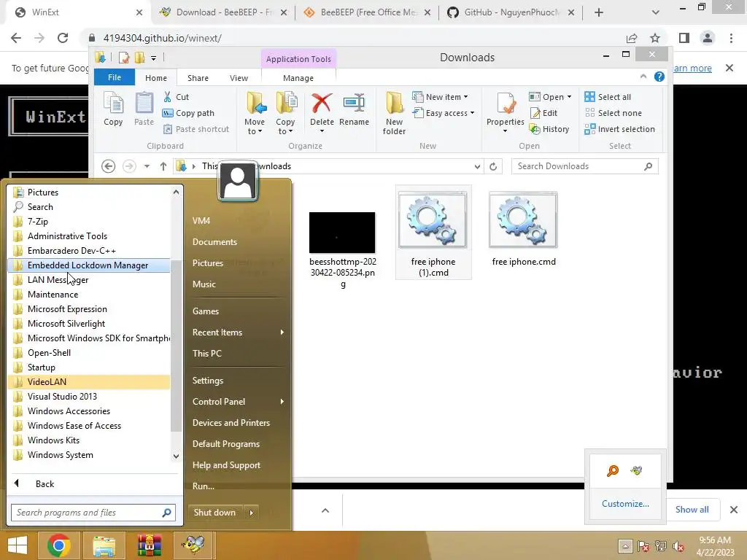Screen dimensions: 747x560
Task: Click the Delete red X icon
Action: pos(322,103)
